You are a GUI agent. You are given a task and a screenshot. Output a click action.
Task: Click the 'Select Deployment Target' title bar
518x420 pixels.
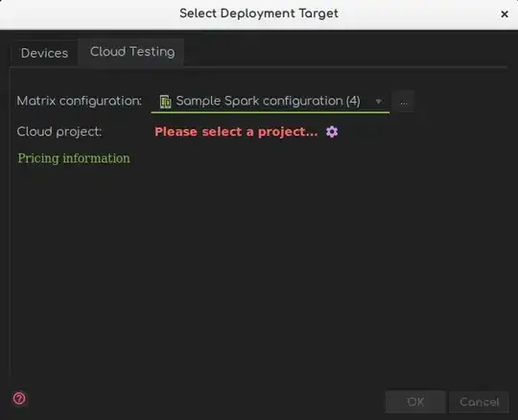pyautogui.click(x=259, y=13)
